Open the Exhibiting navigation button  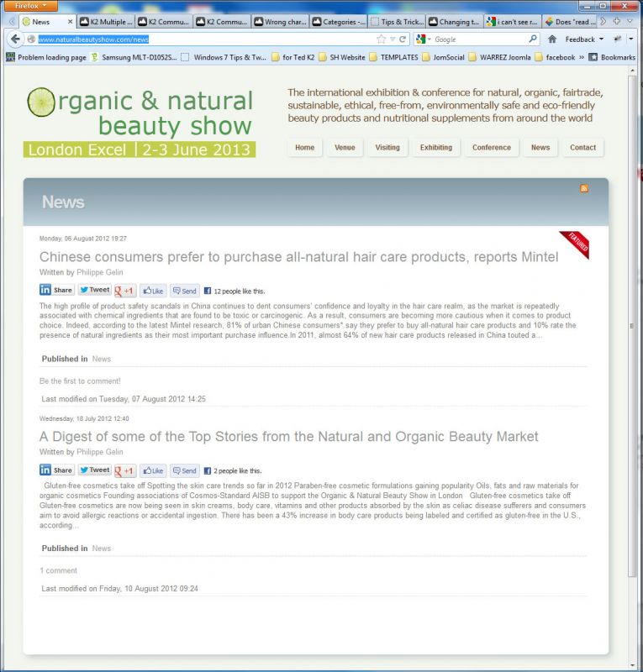(x=436, y=148)
